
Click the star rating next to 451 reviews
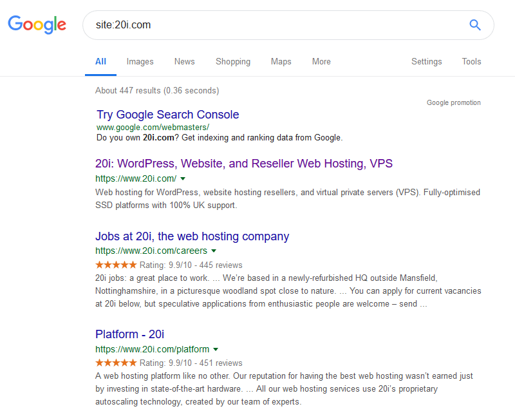[x=116, y=363]
